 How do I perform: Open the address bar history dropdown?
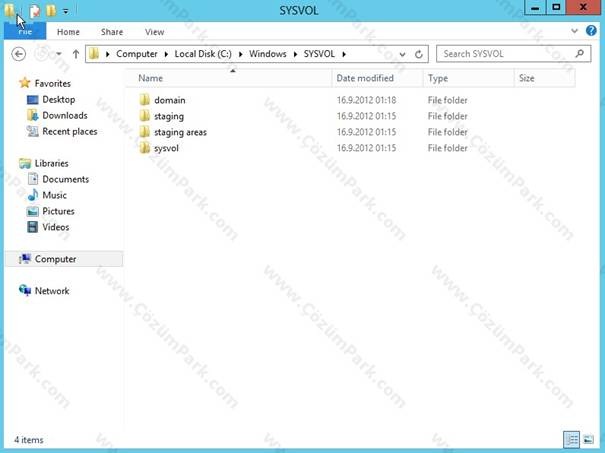tap(402, 54)
